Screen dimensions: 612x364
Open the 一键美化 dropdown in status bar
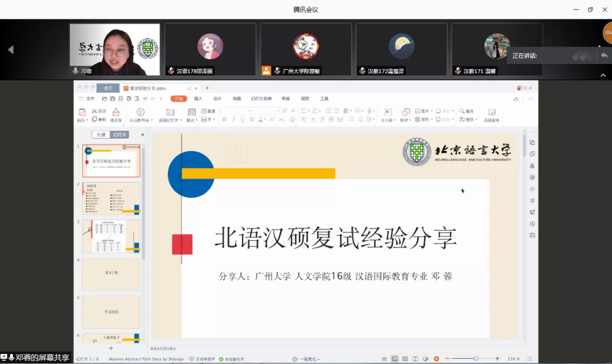(x=307, y=359)
